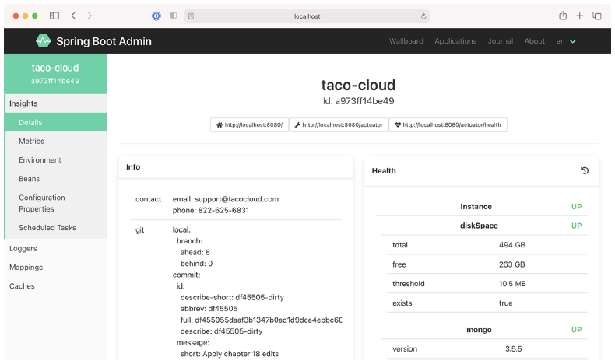This screenshot has width=615, height=364.
Task: Click the 'abbrev: df45505' text
Action: coord(209,309)
